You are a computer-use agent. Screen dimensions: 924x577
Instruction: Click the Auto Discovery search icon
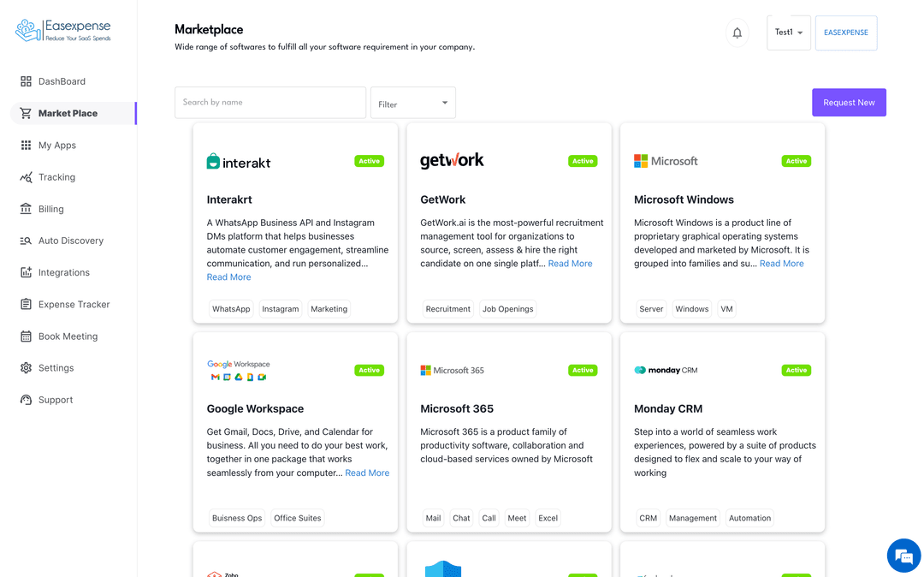click(x=26, y=241)
